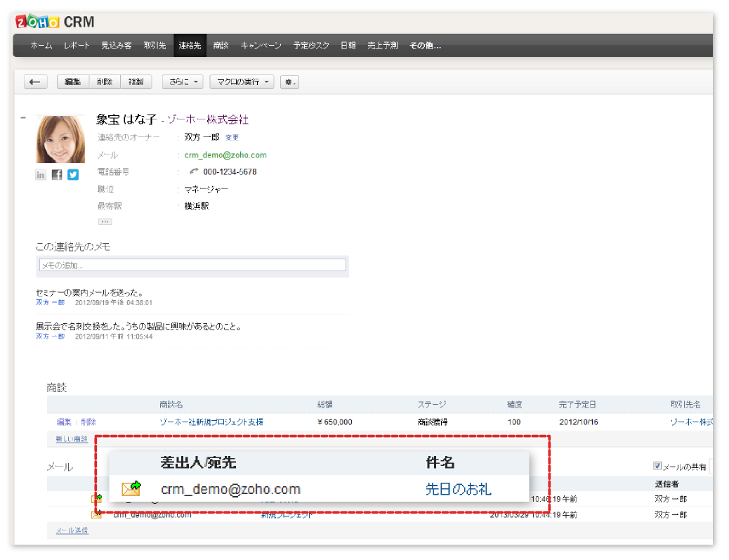This screenshot has width=729, height=560.
Task: Click the 複製 button
Action: 136,82
